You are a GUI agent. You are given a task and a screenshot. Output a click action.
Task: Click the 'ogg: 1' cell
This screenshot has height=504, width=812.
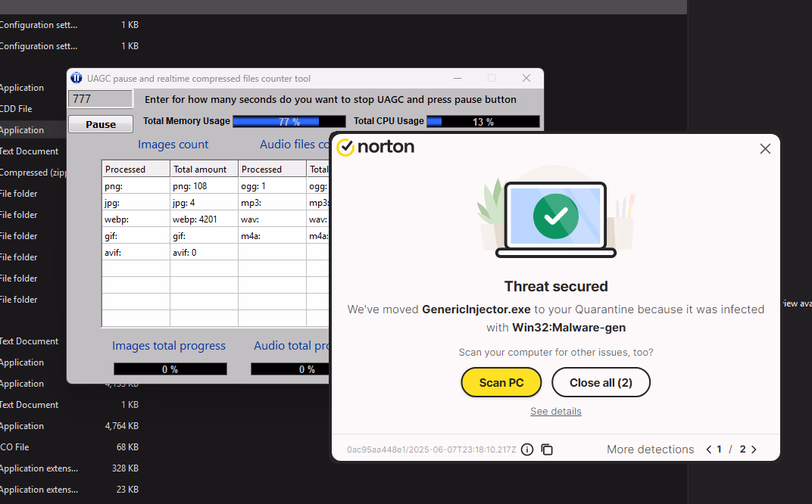click(x=273, y=185)
